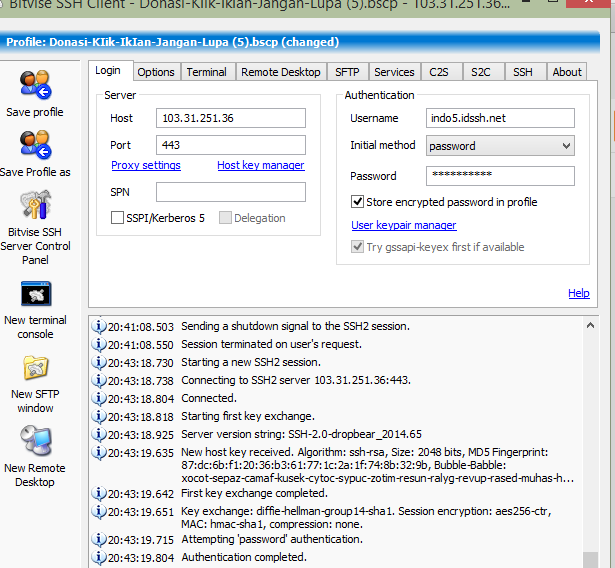Open the Remote Desktop tab
The width and height of the screenshot is (615, 568).
pyautogui.click(x=281, y=72)
